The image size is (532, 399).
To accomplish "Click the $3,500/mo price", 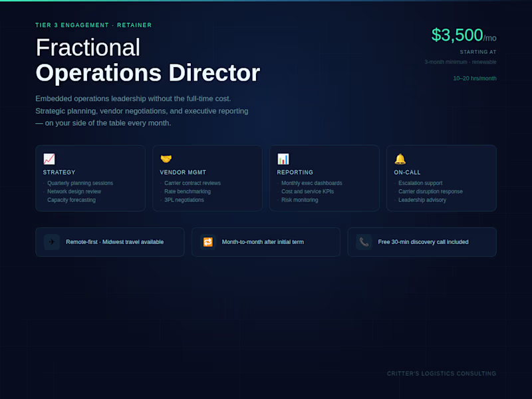I will click(464, 35).
